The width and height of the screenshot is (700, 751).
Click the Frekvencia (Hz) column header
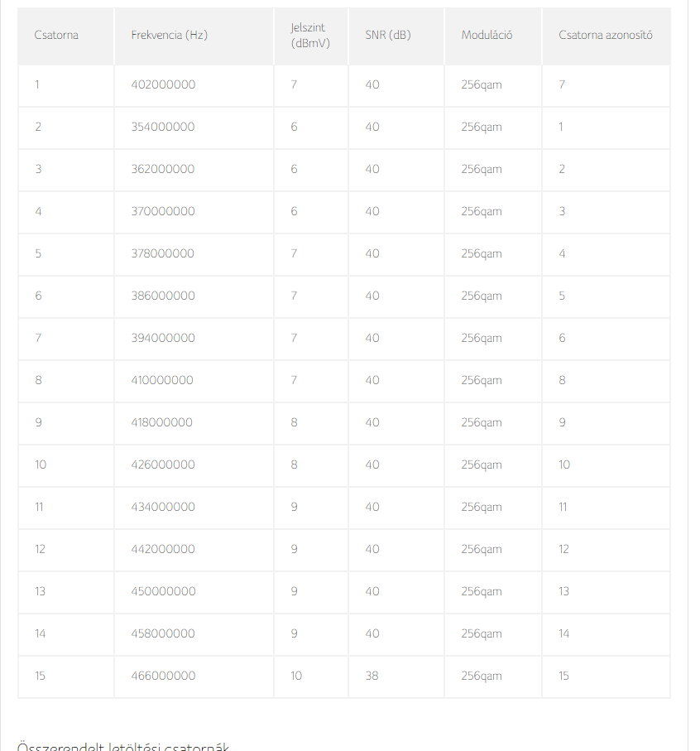coord(169,35)
